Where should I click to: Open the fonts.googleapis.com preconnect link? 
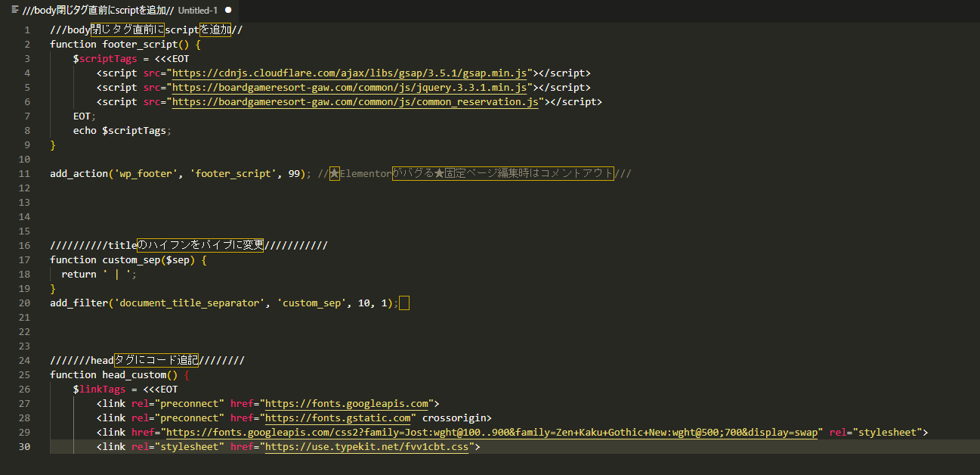click(x=346, y=403)
